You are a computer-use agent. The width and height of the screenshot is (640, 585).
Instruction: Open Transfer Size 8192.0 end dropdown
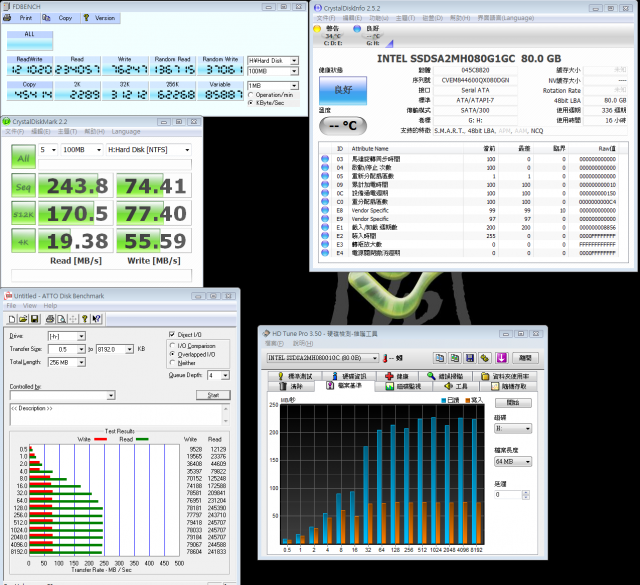coord(129,349)
